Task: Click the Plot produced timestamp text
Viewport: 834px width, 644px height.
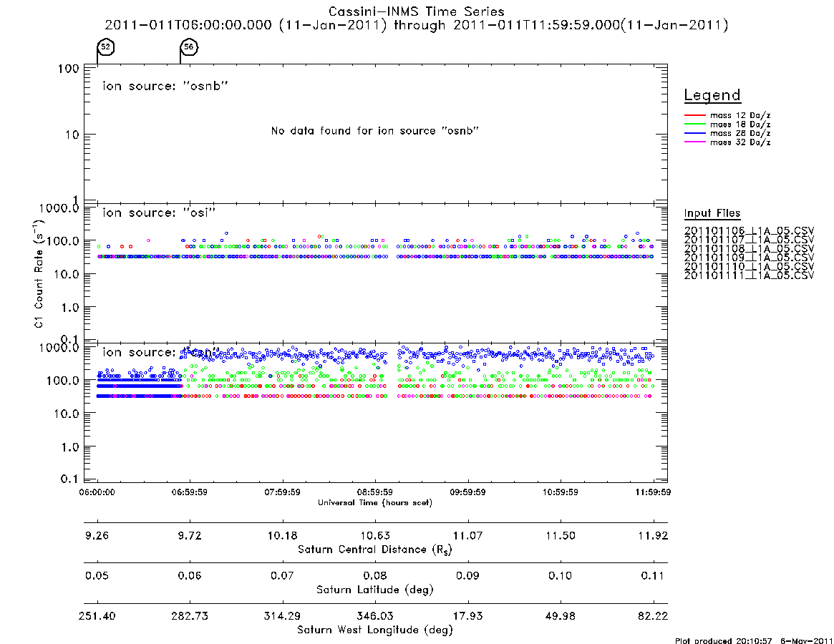Action: 753,640
